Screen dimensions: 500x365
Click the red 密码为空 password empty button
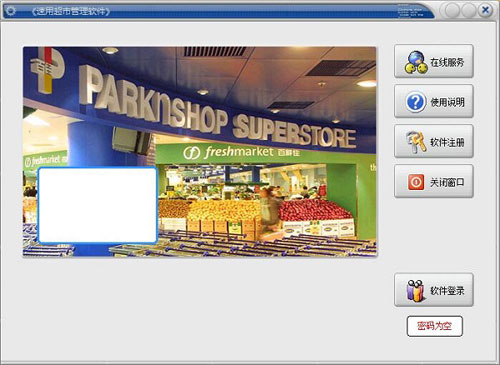pyautogui.click(x=435, y=326)
